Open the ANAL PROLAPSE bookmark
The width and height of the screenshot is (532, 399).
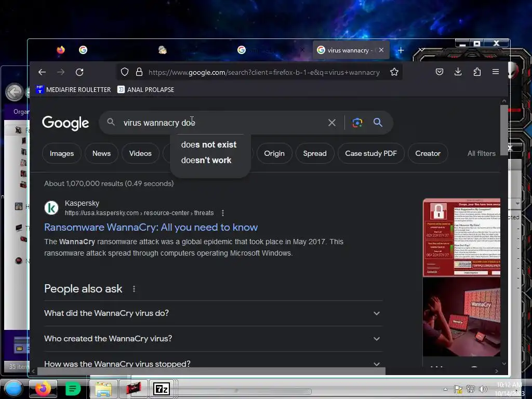(145, 89)
